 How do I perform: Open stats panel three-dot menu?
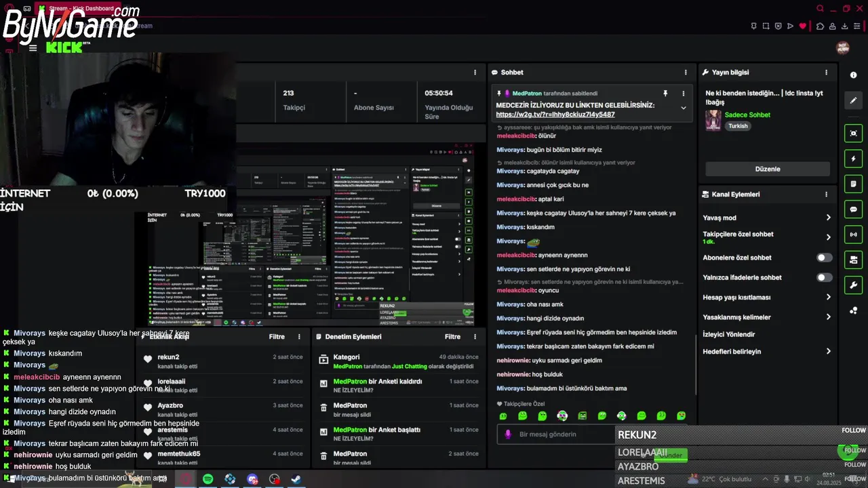(x=475, y=73)
